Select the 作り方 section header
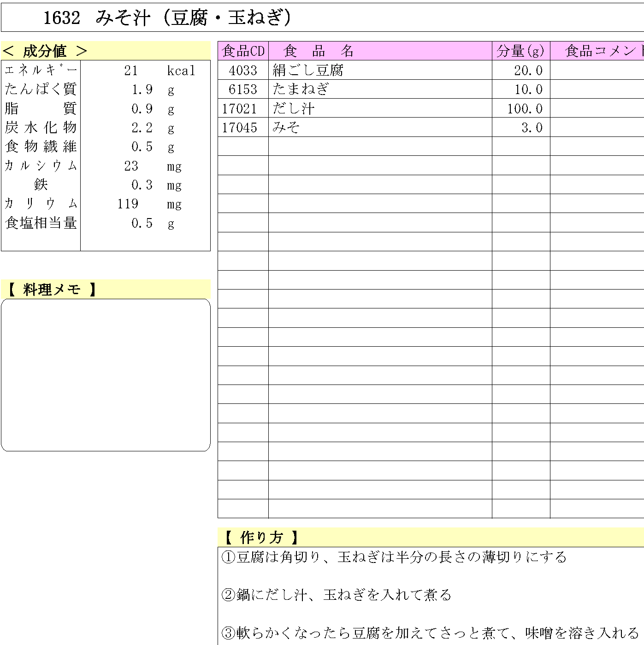Viewport: 644px width, 645px height. (261, 537)
